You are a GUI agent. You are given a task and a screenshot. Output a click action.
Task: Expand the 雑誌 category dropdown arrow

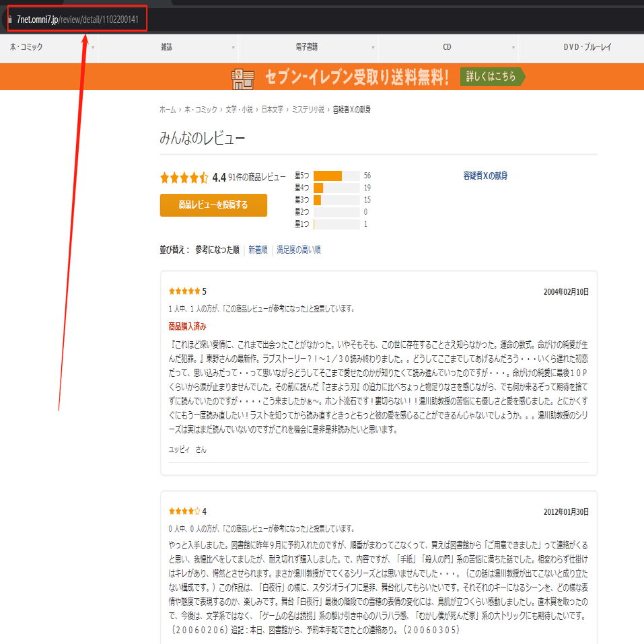[x=233, y=48]
